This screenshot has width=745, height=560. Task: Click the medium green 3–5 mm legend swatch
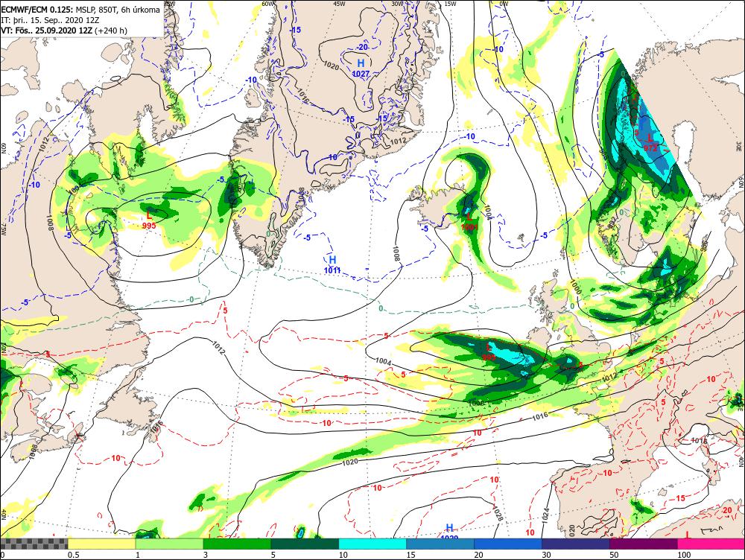pyautogui.click(x=237, y=544)
